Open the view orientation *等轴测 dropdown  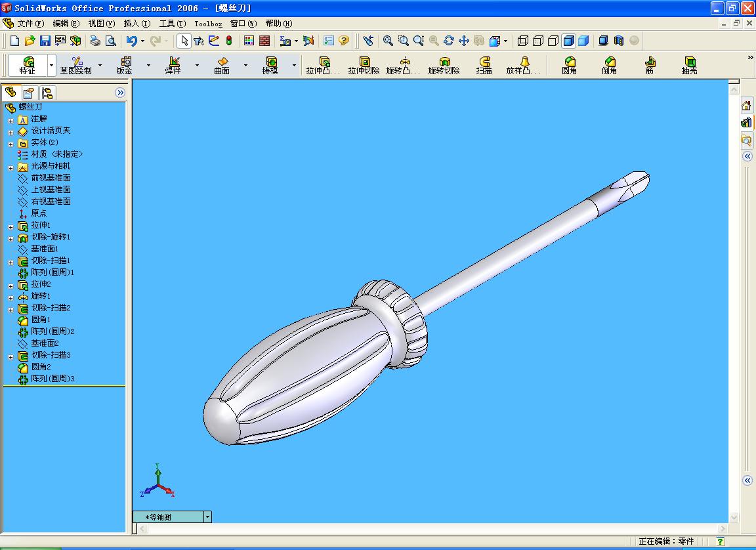[x=207, y=517]
